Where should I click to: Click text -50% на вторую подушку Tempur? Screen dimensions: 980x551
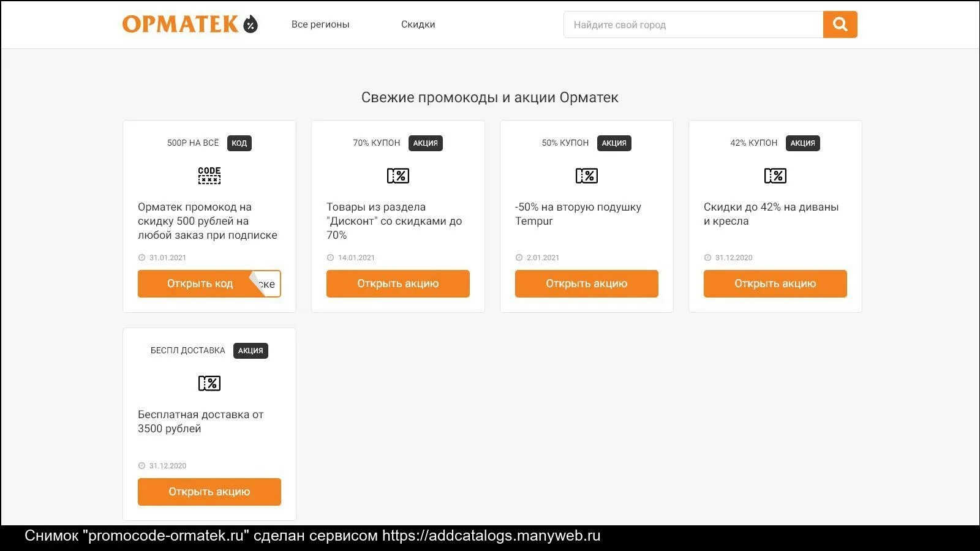point(578,214)
